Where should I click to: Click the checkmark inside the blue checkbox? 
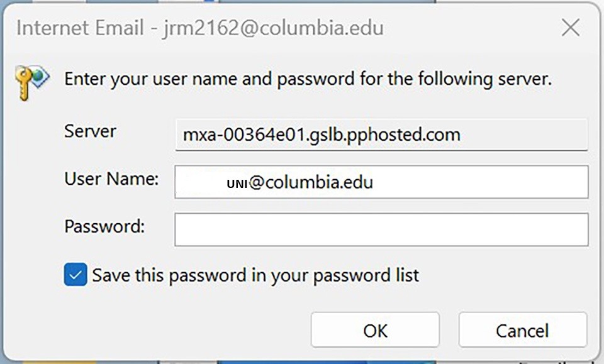point(75,275)
